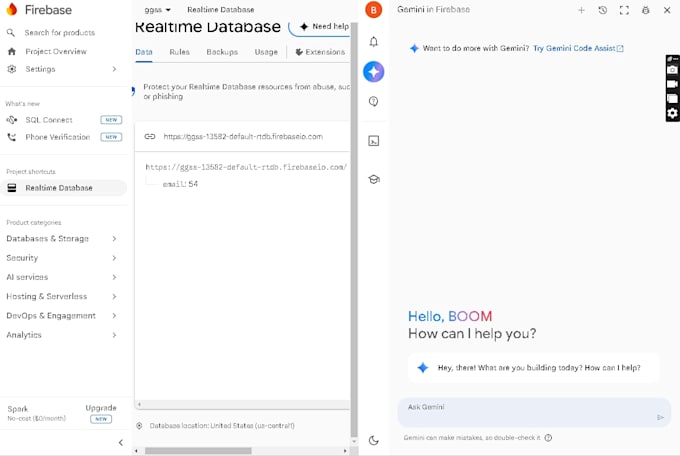The image size is (680, 456).
Task: Click the Search for products field
Action: (x=59, y=33)
